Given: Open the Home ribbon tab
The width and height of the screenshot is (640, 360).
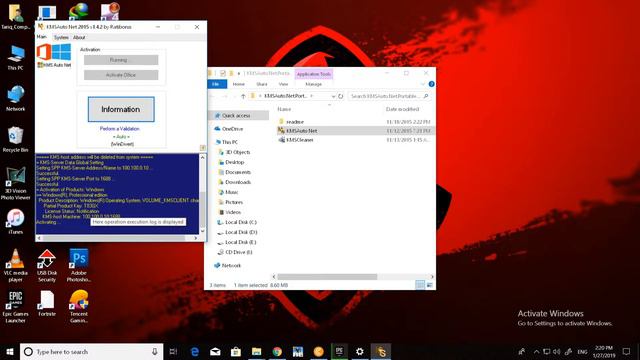Looking at the screenshot, I should [239, 84].
